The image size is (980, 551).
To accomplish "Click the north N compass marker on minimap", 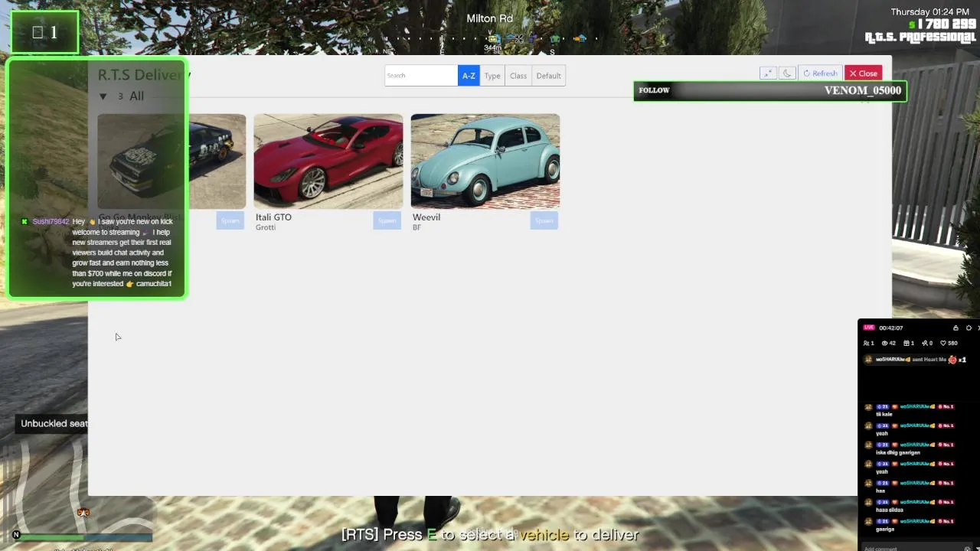I will pos(16,534).
